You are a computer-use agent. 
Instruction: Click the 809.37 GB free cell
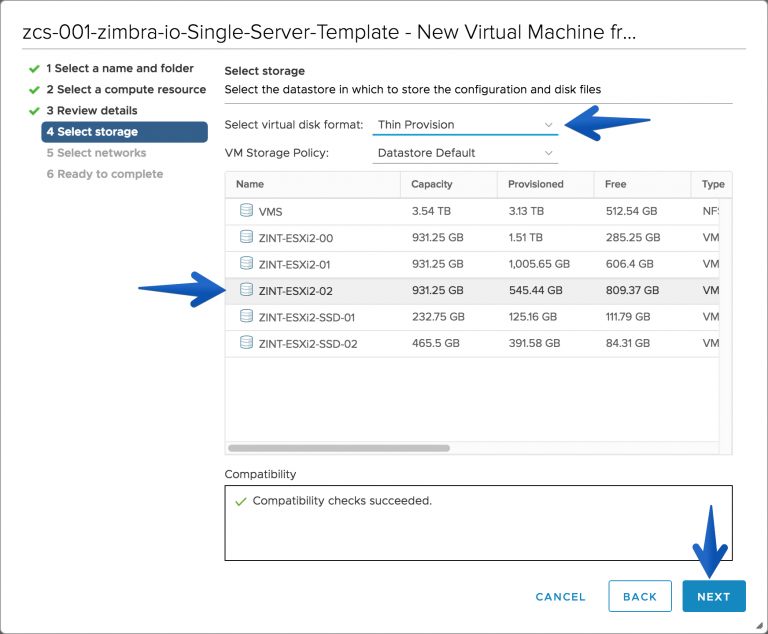point(632,291)
